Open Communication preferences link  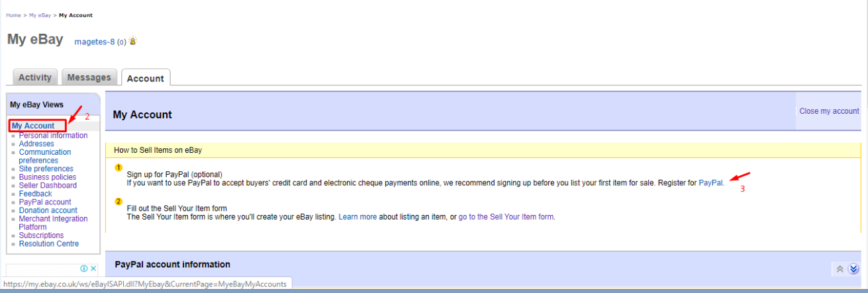45,156
